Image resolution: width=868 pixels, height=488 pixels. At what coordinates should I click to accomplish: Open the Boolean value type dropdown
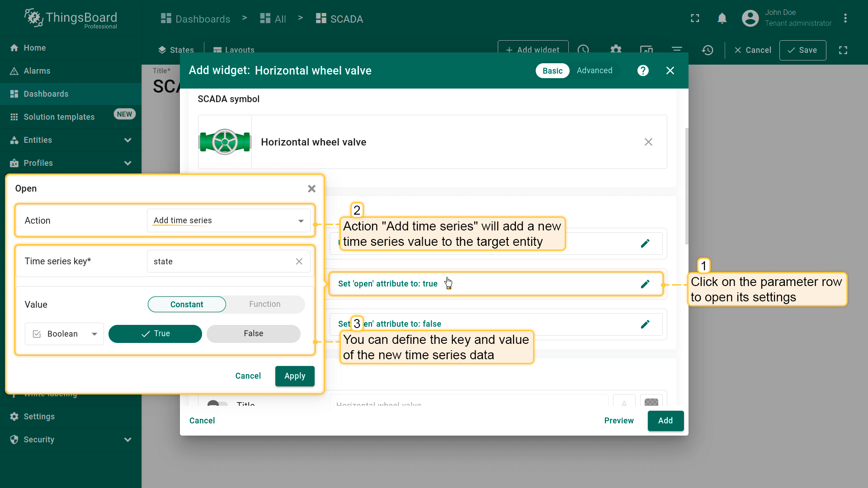(64, 334)
